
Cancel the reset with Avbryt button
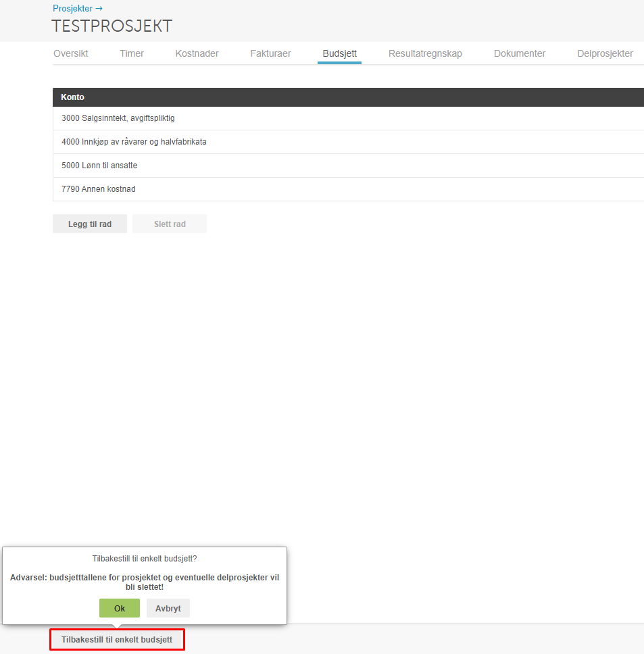click(x=168, y=608)
